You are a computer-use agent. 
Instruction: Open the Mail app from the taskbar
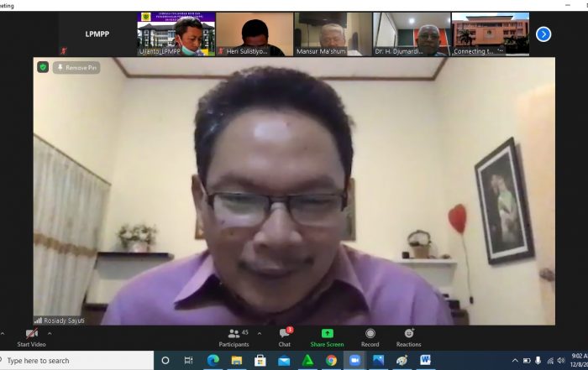tap(284, 361)
